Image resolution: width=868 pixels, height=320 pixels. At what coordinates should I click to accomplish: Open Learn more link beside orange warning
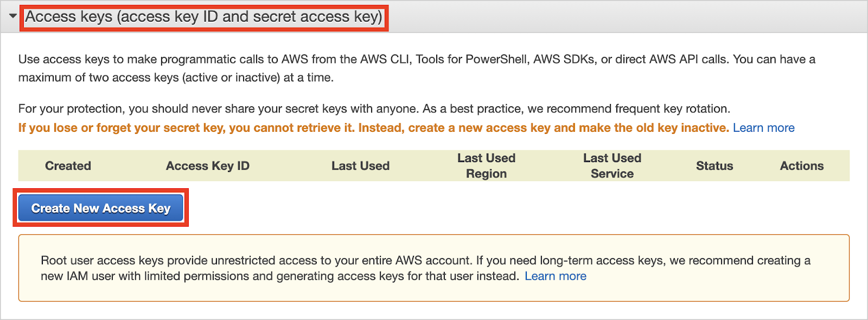click(x=763, y=128)
